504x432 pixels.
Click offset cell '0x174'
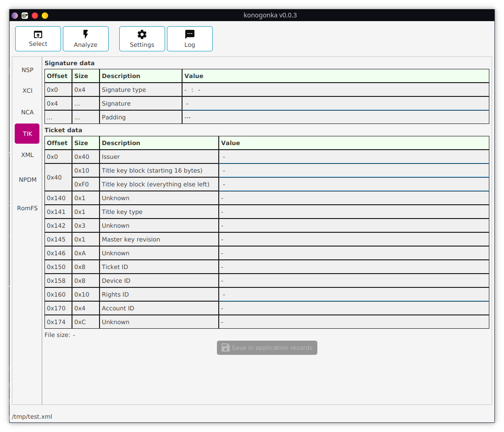point(58,322)
